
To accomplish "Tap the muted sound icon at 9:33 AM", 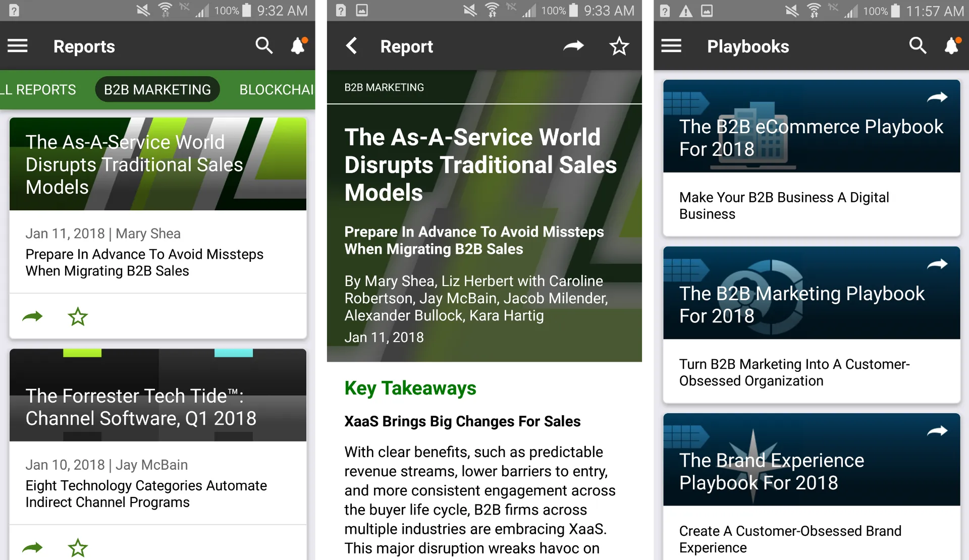I will pyautogui.click(x=470, y=11).
